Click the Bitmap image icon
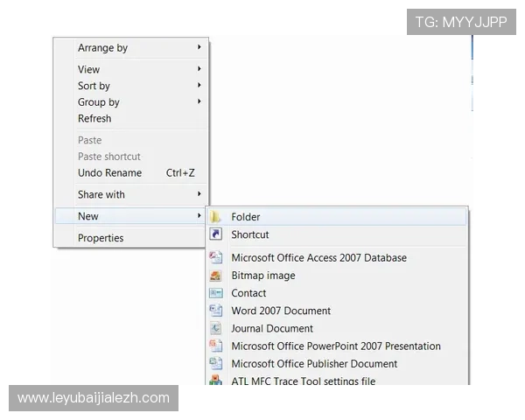Screen dimensions: 525x420 click(216, 276)
